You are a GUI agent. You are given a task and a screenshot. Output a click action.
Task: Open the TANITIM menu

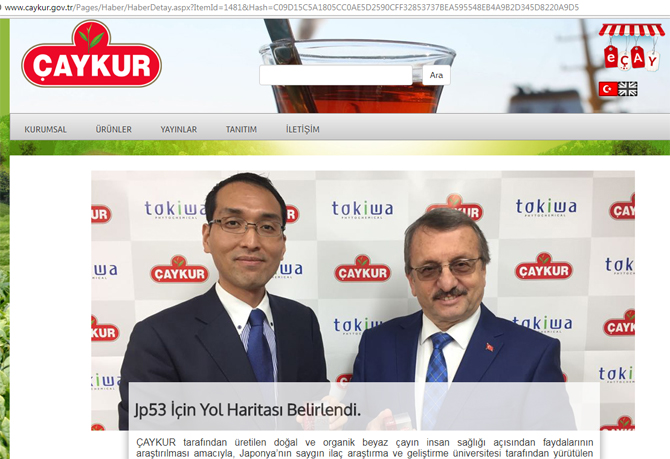(x=241, y=129)
